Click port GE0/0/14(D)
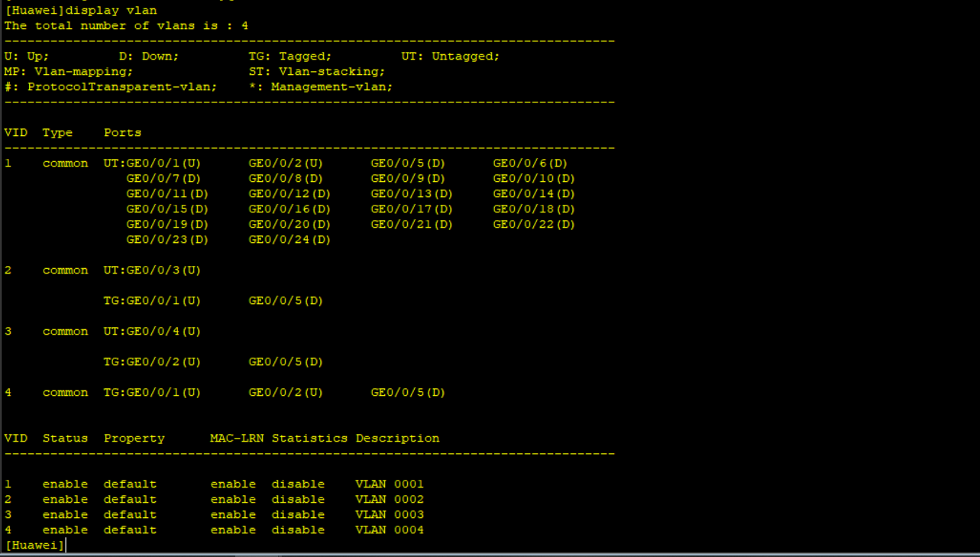980x557 pixels. click(x=534, y=193)
